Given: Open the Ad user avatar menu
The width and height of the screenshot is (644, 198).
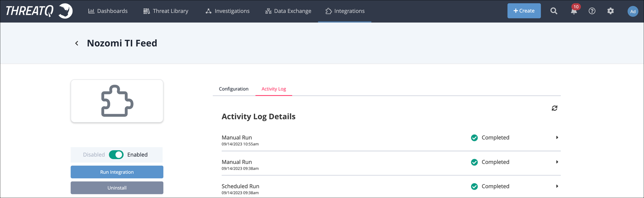Looking at the screenshot, I should coord(633,11).
